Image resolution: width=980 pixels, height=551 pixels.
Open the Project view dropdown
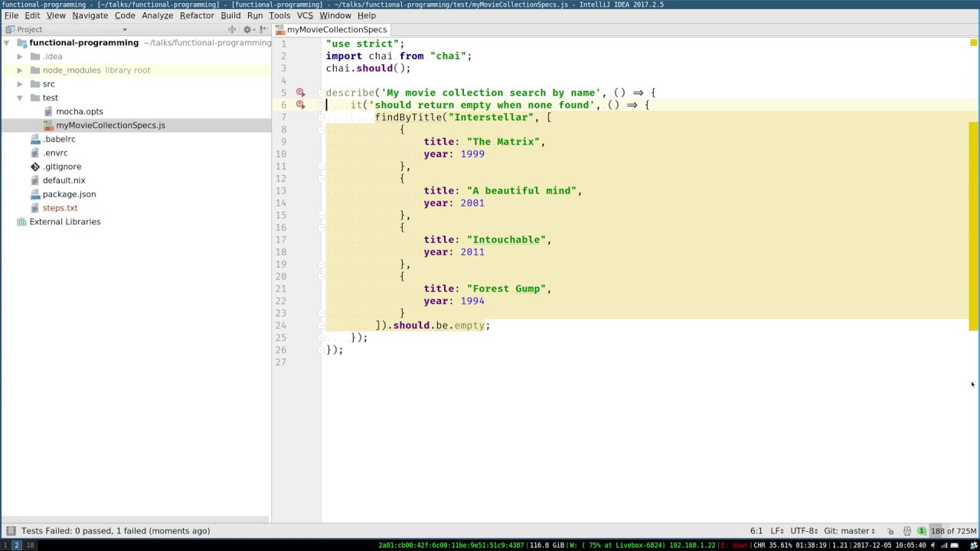pyautogui.click(x=124, y=30)
